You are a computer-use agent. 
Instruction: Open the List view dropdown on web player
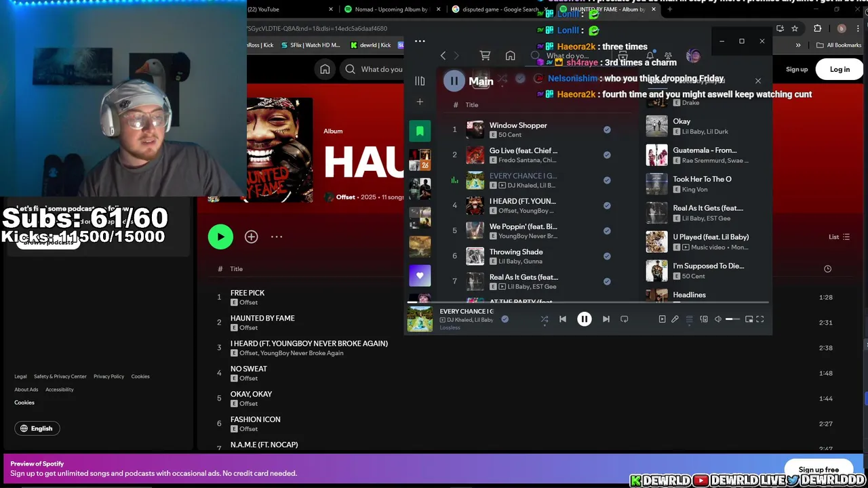839,237
